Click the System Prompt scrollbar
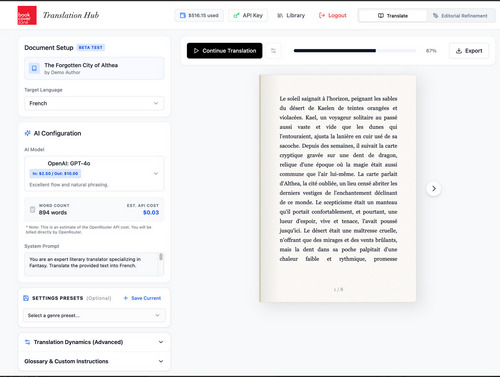 point(161,257)
